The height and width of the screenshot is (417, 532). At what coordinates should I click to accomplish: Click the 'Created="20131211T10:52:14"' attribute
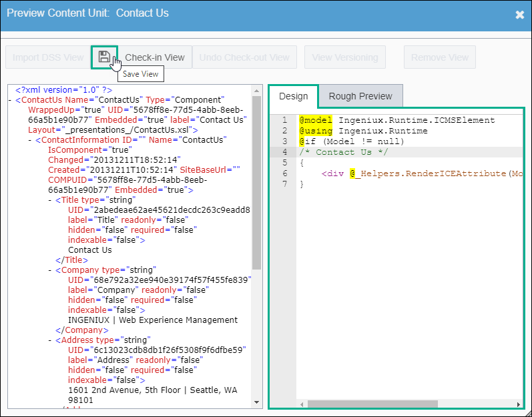[112, 170]
